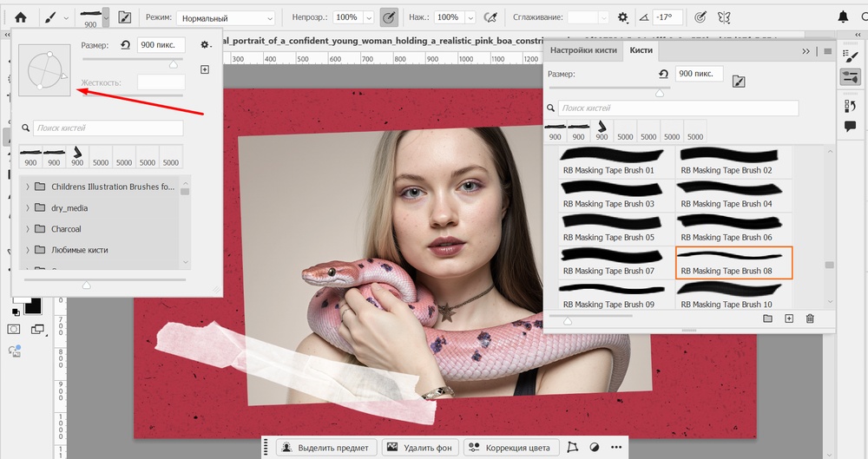Click the symmetry butterfly icon
The height and width of the screenshot is (459, 868).
click(725, 16)
